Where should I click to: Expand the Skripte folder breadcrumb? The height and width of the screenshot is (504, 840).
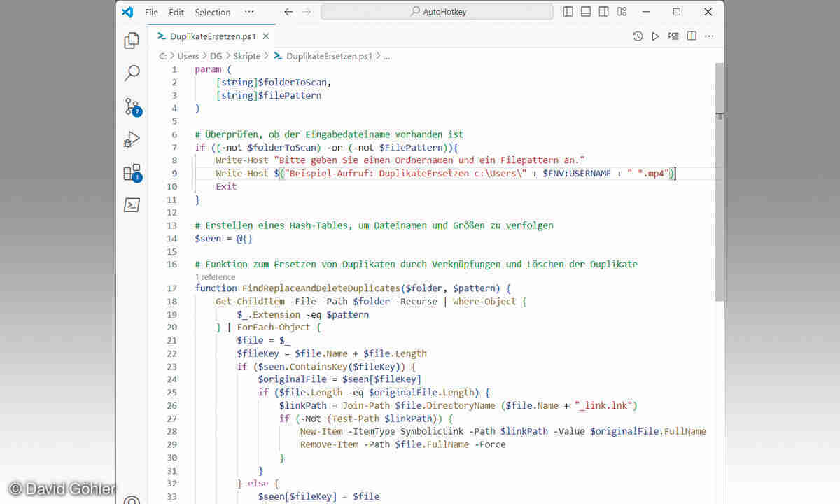246,56
